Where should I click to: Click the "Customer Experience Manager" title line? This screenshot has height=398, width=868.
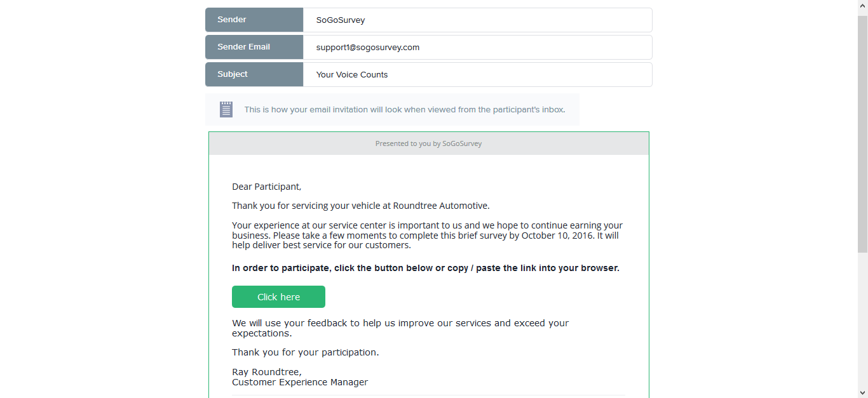click(x=300, y=382)
